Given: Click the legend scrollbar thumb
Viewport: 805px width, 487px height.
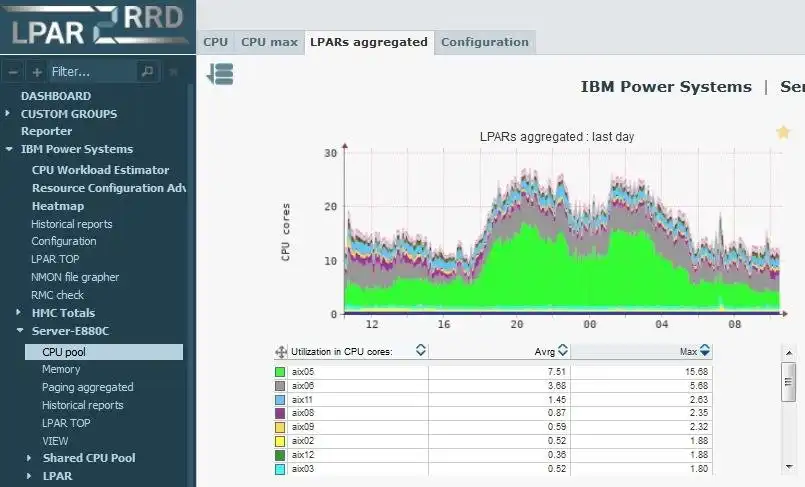Looking at the screenshot, I should tap(788, 382).
